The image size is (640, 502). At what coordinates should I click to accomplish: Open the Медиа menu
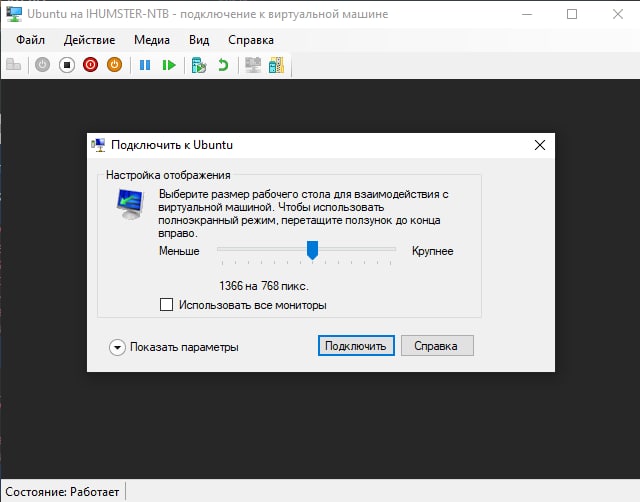(152, 40)
